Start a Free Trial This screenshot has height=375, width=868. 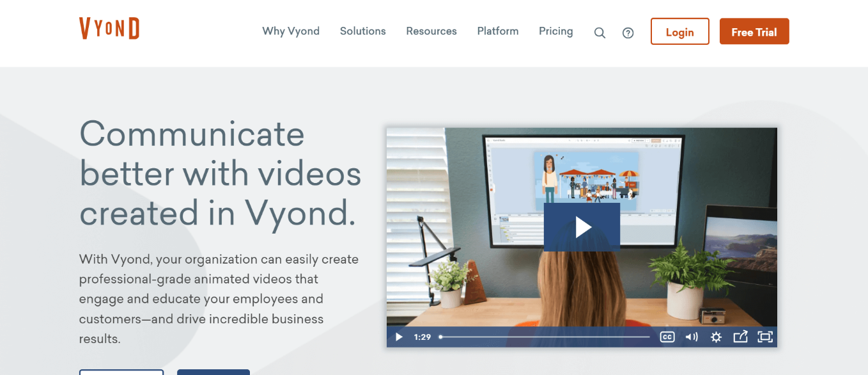[x=754, y=31]
